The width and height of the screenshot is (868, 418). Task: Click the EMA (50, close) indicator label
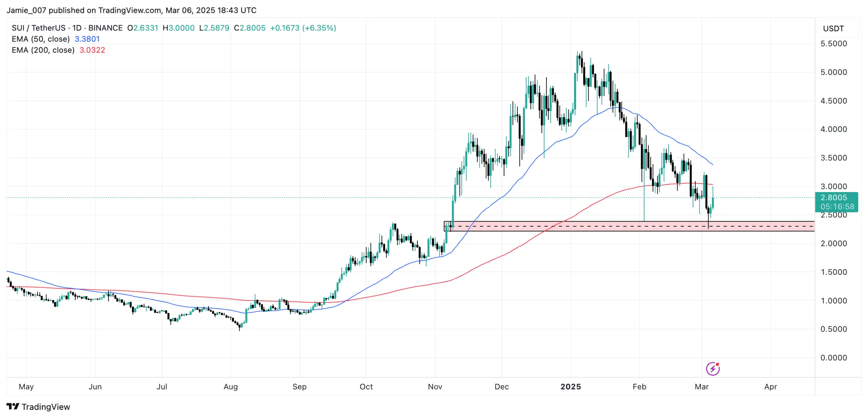(x=40, y=39)
